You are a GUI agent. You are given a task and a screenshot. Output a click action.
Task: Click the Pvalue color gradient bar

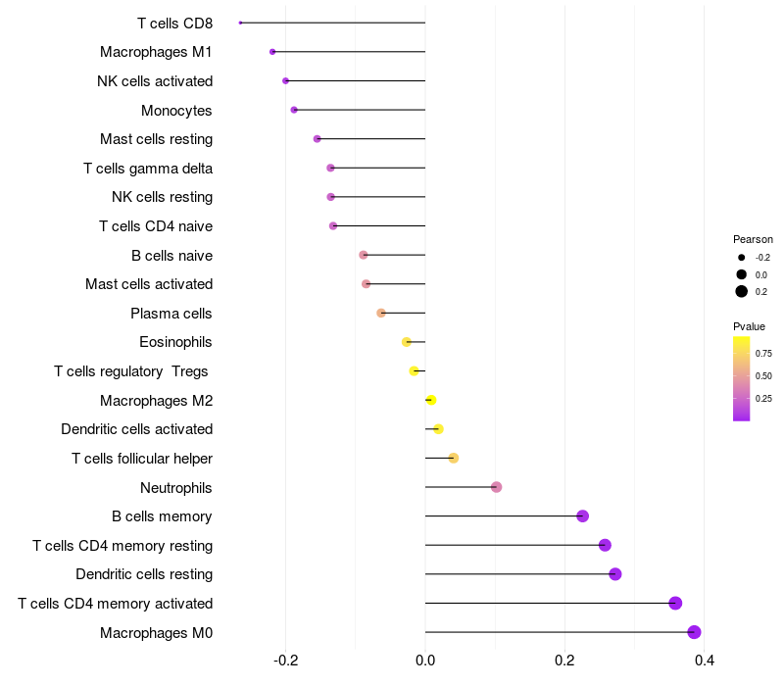pos(742,378)
